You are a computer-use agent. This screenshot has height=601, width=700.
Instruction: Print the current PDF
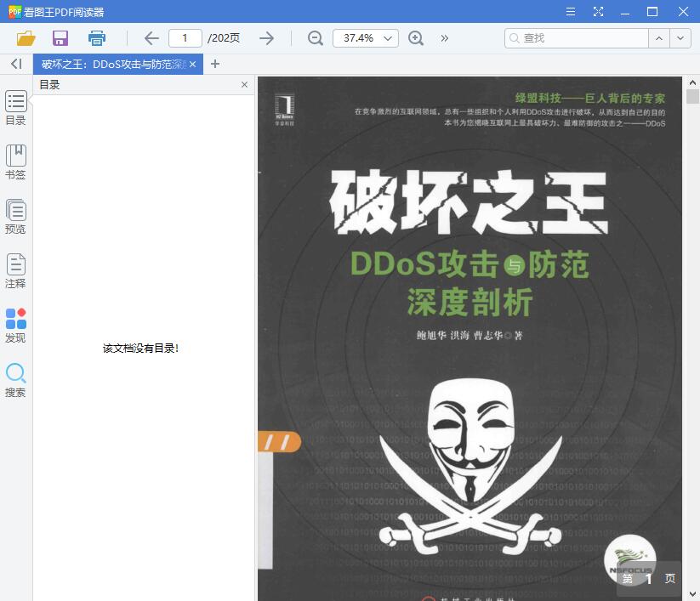[x=96, y=38]
